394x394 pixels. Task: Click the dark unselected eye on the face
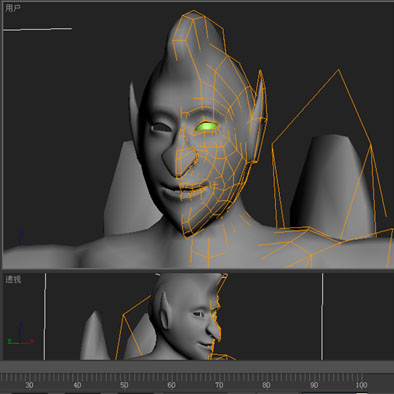(160, 127)
